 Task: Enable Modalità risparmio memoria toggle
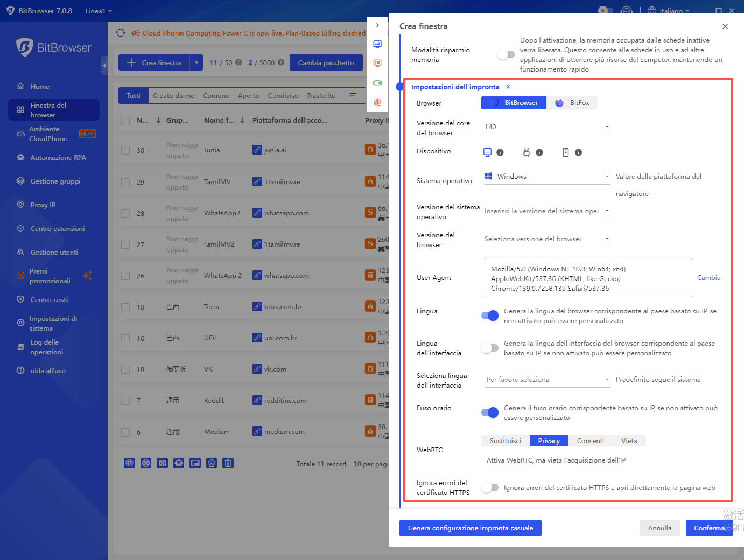click(506, 54)
